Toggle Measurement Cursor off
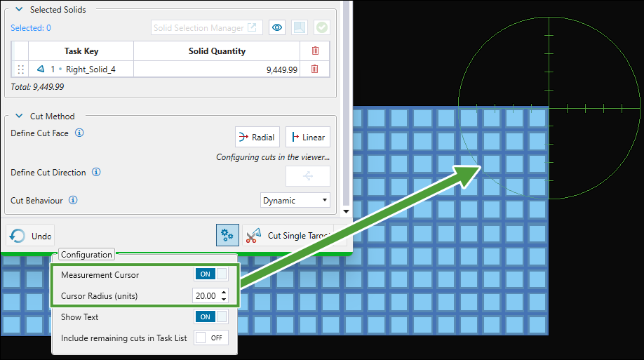Viewport: 644px width, 360px height. coord(210,274)
